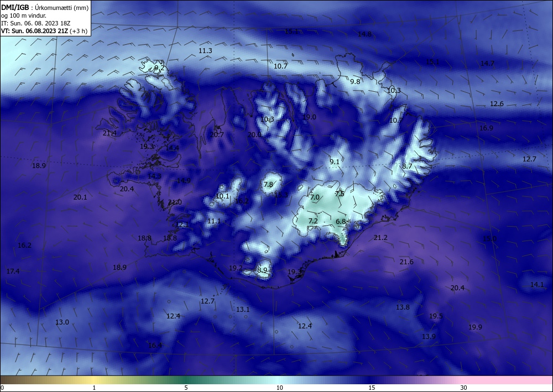Click the 15 tick label on the color legend
Image resolution: width=553 pixels, height=392 pixels.
[372, 388]
